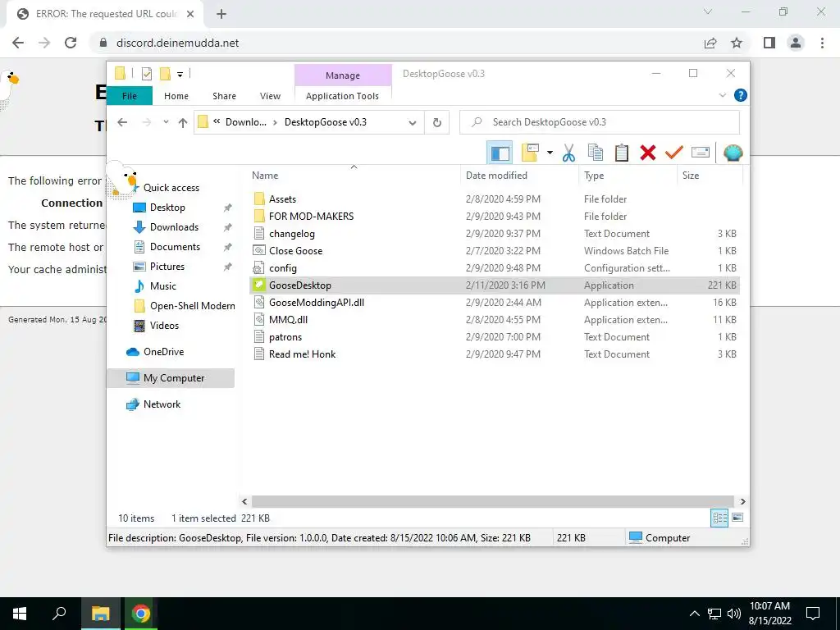Toggle the navigation pane toolbar button
This screenshot has height=630, width=840.
click(x=500, y=153)
